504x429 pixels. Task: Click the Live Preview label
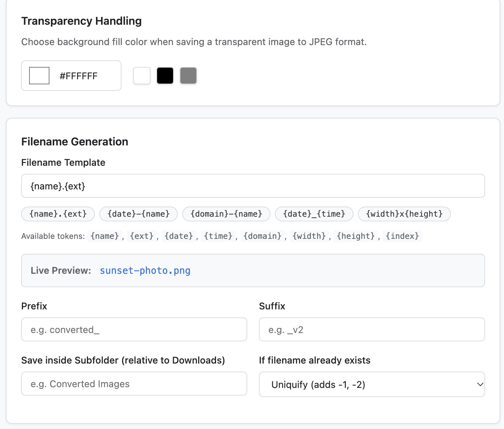tap(61, 270)
